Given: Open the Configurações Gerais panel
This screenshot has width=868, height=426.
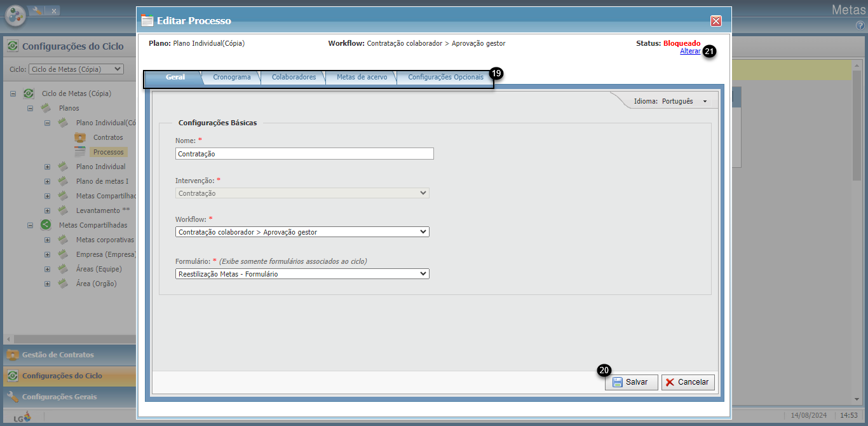Looking at the screenshot, I should (x=69, y=397).
